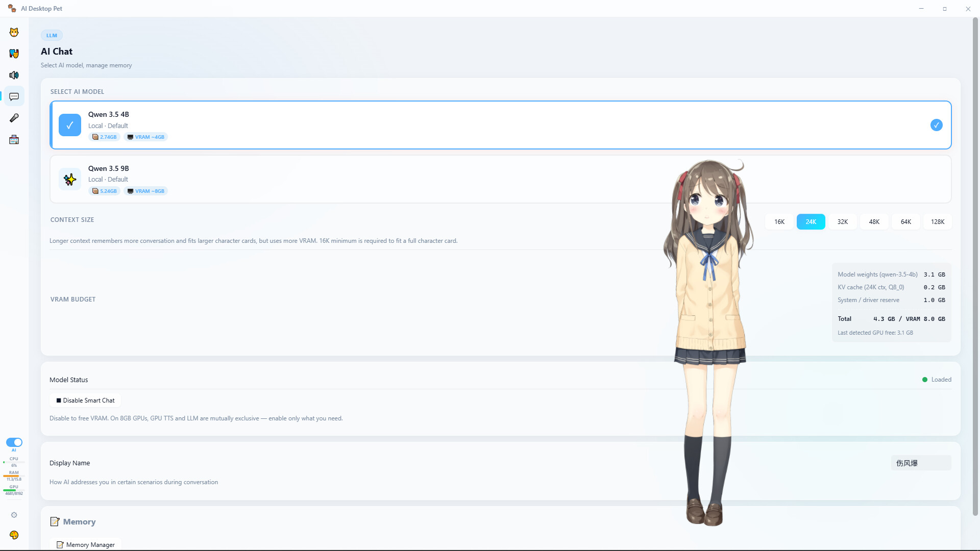Click the vertical page scrollbar

[x=975, y=265]
